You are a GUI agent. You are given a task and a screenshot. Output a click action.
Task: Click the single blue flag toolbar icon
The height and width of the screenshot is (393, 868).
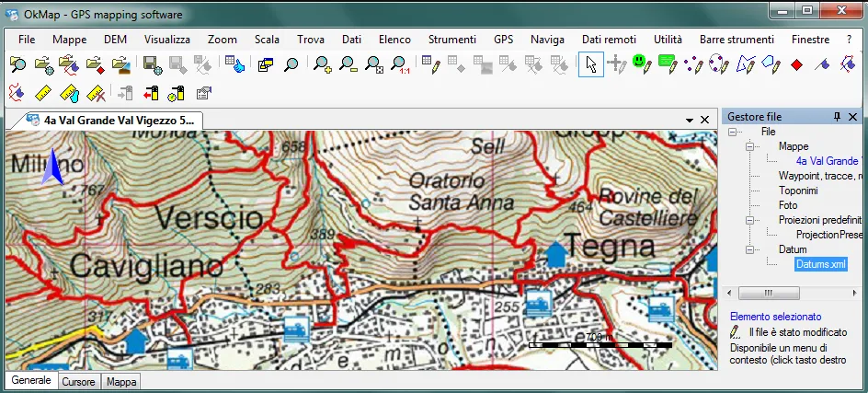point(822,64)
